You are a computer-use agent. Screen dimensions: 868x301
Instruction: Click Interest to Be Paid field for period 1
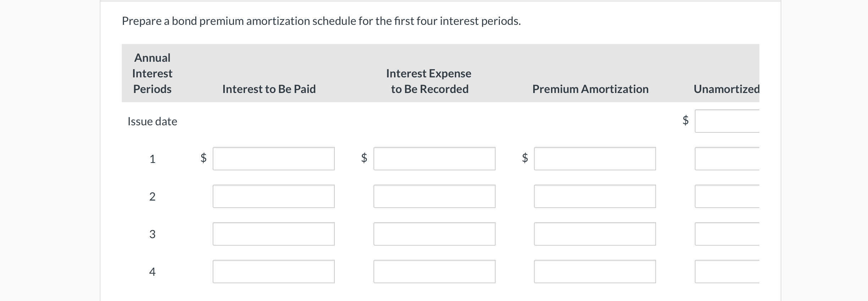(274, 159)
